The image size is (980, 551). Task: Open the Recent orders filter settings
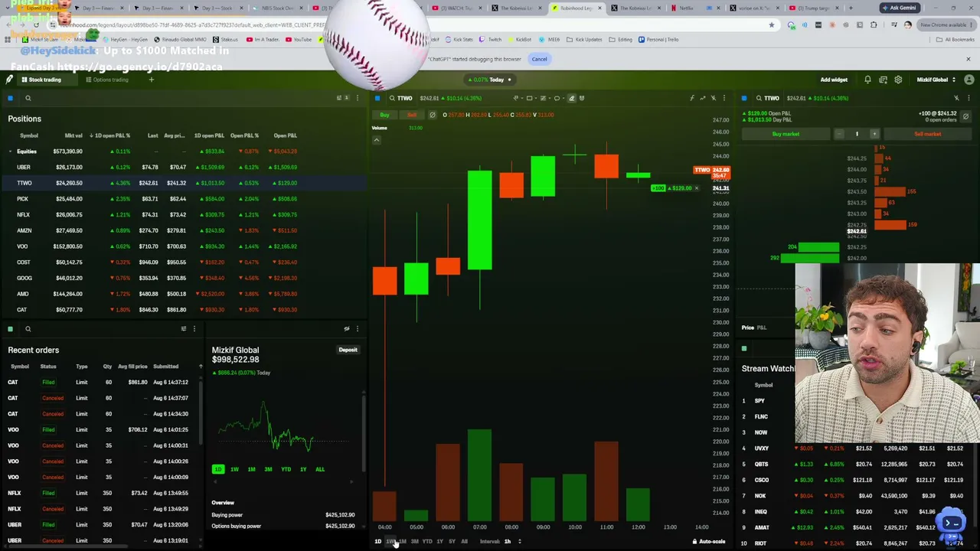[x=184, y=329]
